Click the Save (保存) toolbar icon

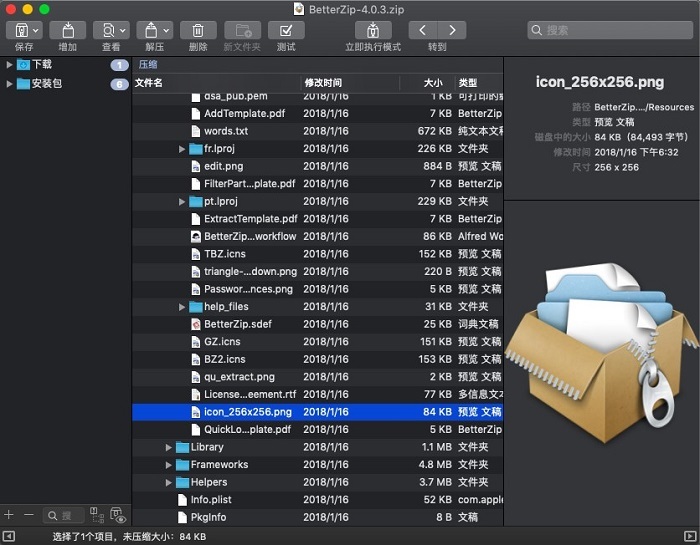click(23, 31)
